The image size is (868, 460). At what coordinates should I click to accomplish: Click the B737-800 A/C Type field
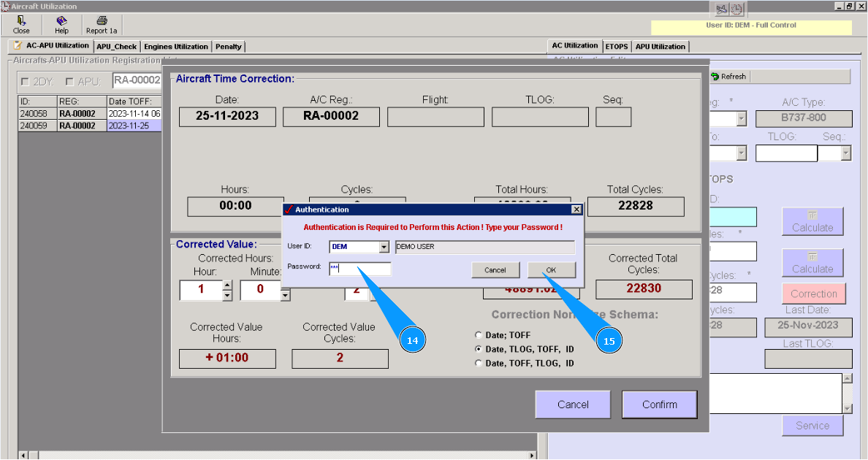coord(804,118)
